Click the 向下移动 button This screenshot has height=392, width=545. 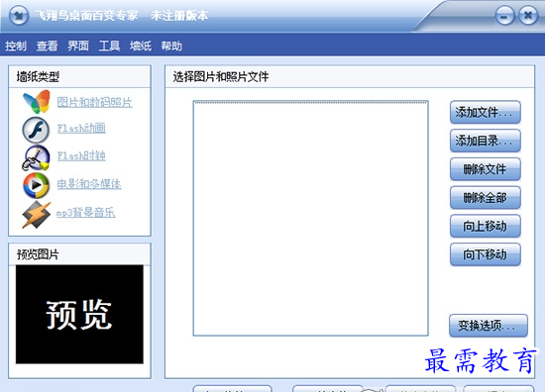pos(486,254)
